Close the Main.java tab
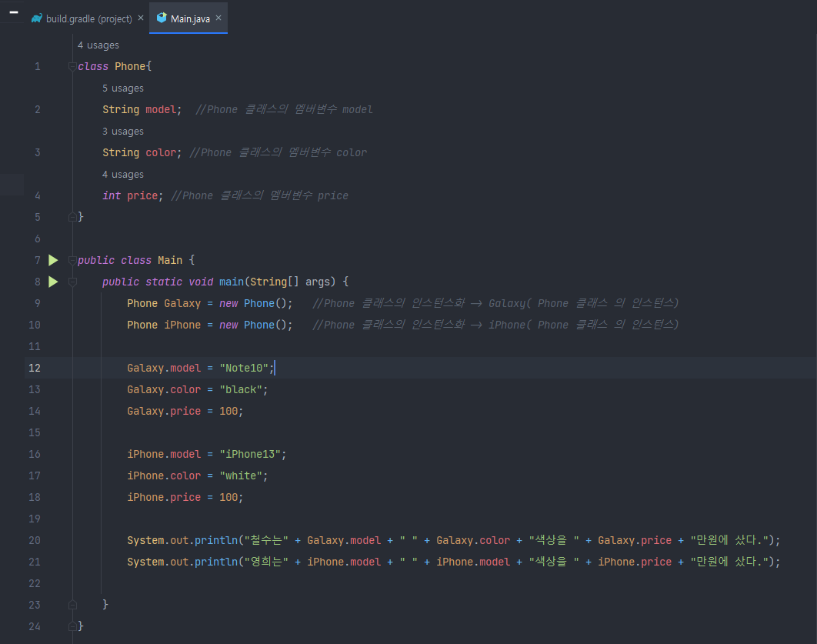The height and width of the screenshot is (644, 817). [x=218, y=18]
